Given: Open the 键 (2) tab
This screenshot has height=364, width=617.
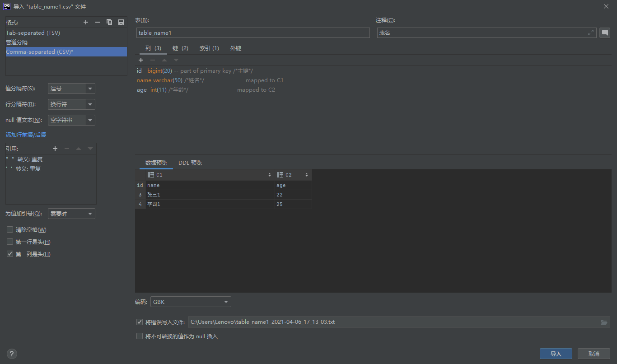Looking at the screenshot, I should point(180,48).
